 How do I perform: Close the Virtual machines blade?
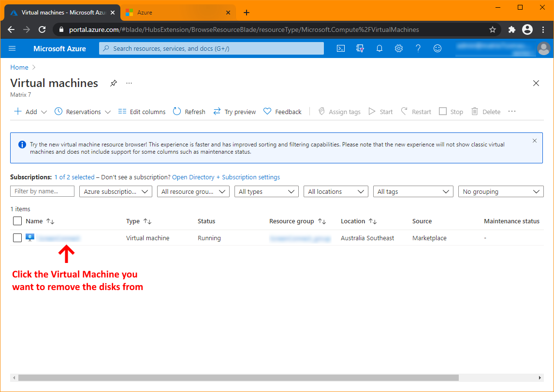click(x=536, y=83)
